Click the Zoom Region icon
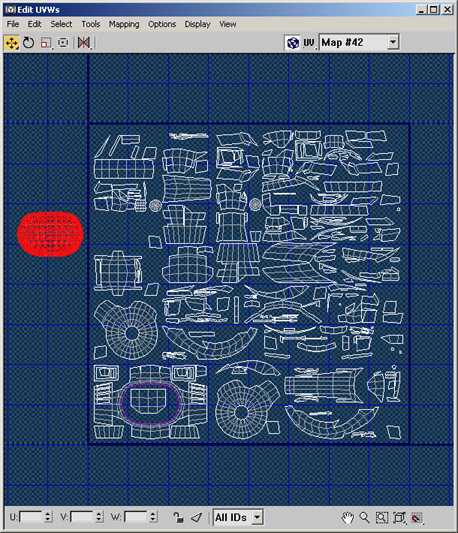 pyautogui.click(x=382, y=517)
